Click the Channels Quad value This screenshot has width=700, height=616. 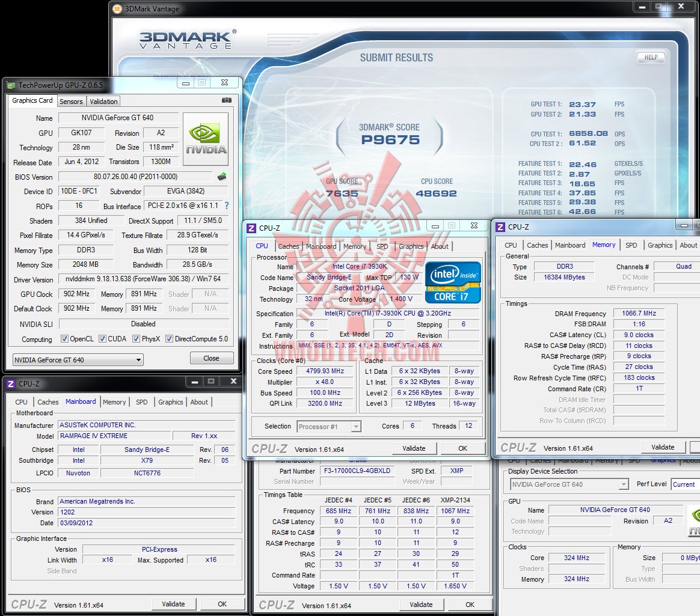(x=677, y=266)
